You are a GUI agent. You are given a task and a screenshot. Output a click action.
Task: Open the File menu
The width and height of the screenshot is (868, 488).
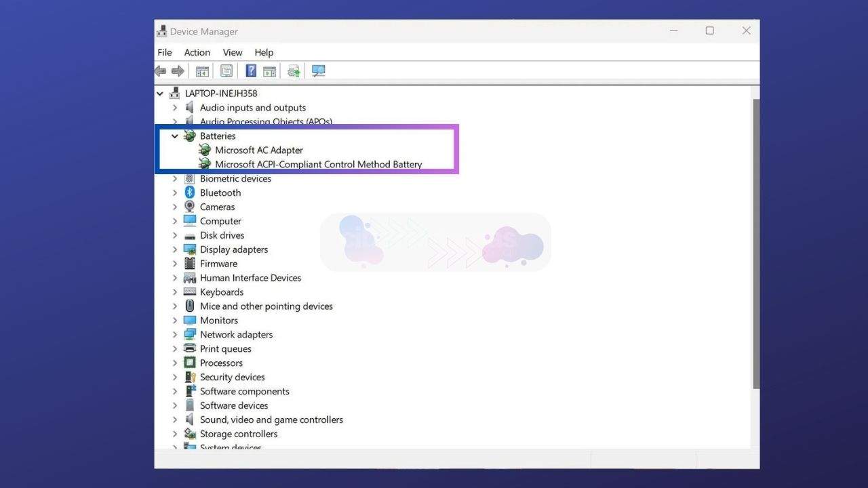165,52
